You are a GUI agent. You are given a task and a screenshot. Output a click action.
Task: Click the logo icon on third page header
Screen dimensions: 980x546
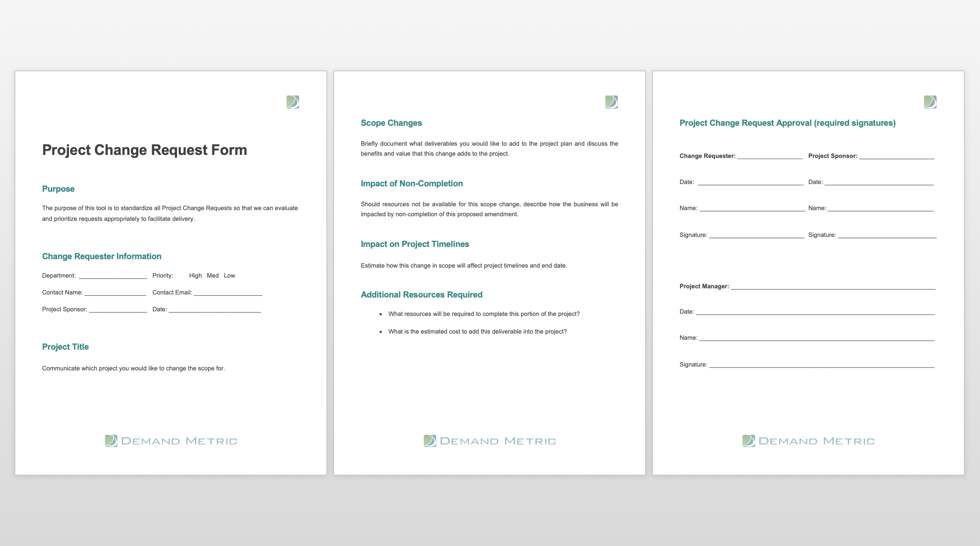930,102
